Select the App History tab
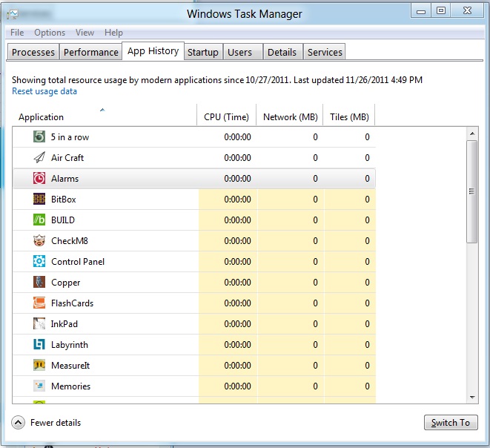Image resolution: width=490 pixels, height=448 pixels. coord(153,50)
